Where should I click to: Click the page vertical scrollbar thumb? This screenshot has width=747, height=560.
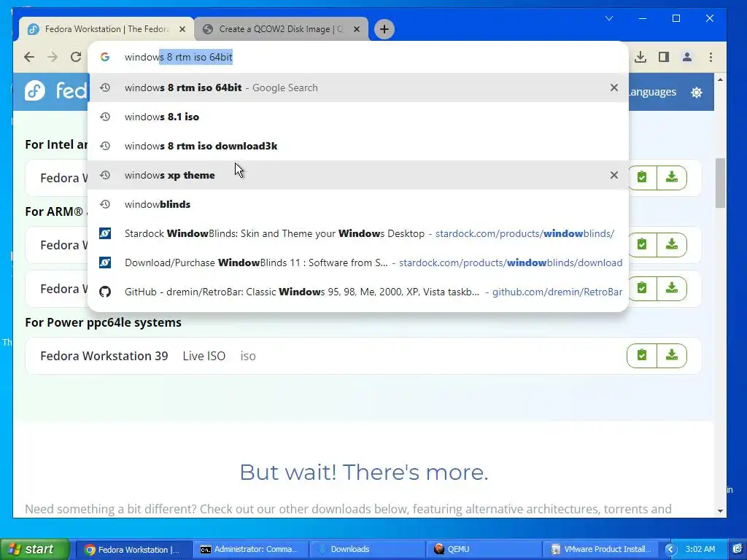[x=720, y=183]
